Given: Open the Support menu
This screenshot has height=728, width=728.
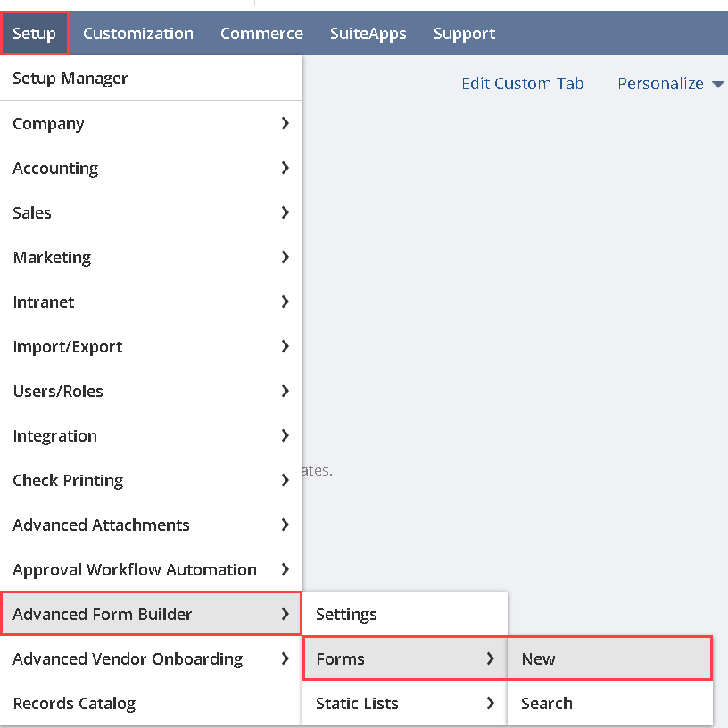Looking at the screenshot, I should pyautogui.click(x=464, y=34).
